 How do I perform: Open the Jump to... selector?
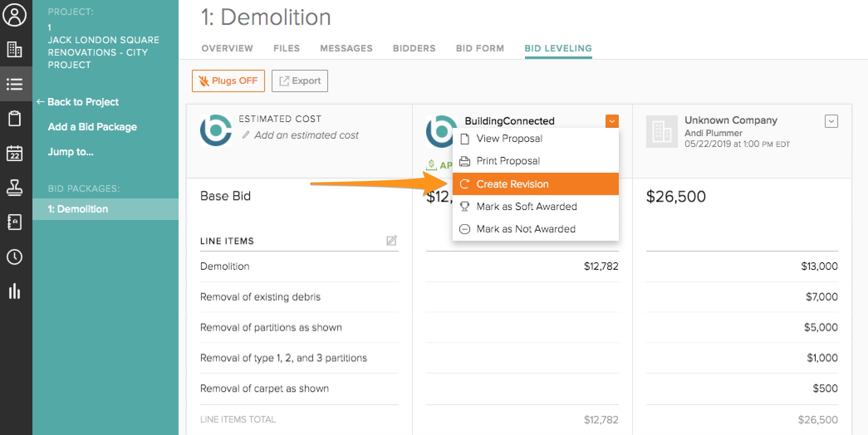coord(71,152)
